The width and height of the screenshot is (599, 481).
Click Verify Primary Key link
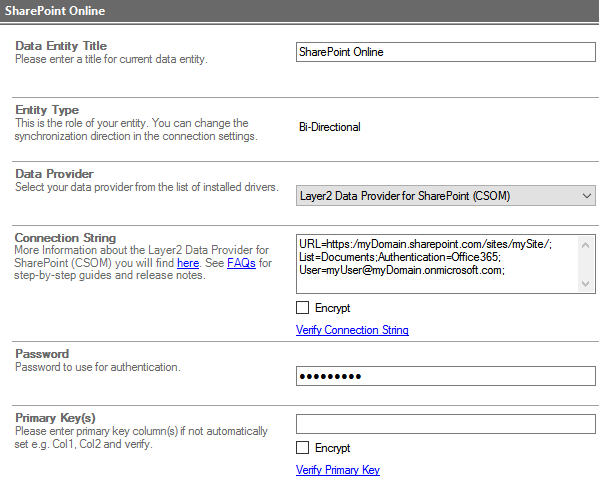click(x=338, y=470)
